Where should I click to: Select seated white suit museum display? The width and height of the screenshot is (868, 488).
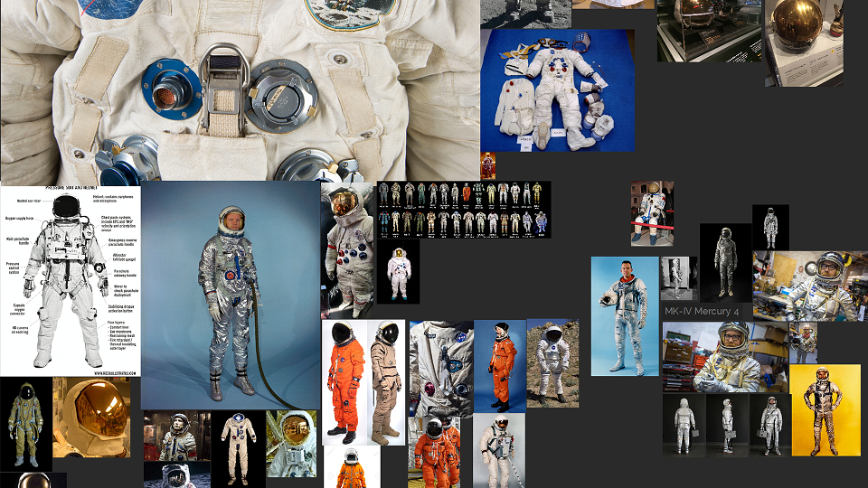tap(652, 213)
